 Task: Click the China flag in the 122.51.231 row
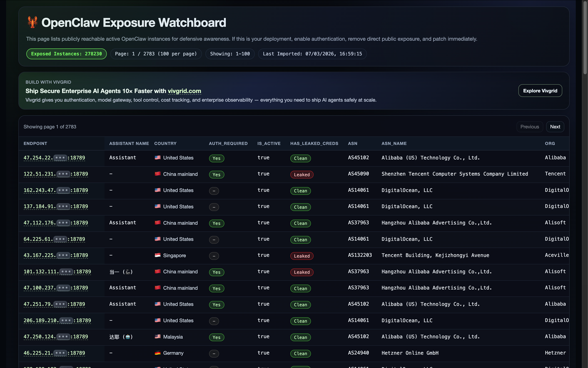click(x=158, y=174)
